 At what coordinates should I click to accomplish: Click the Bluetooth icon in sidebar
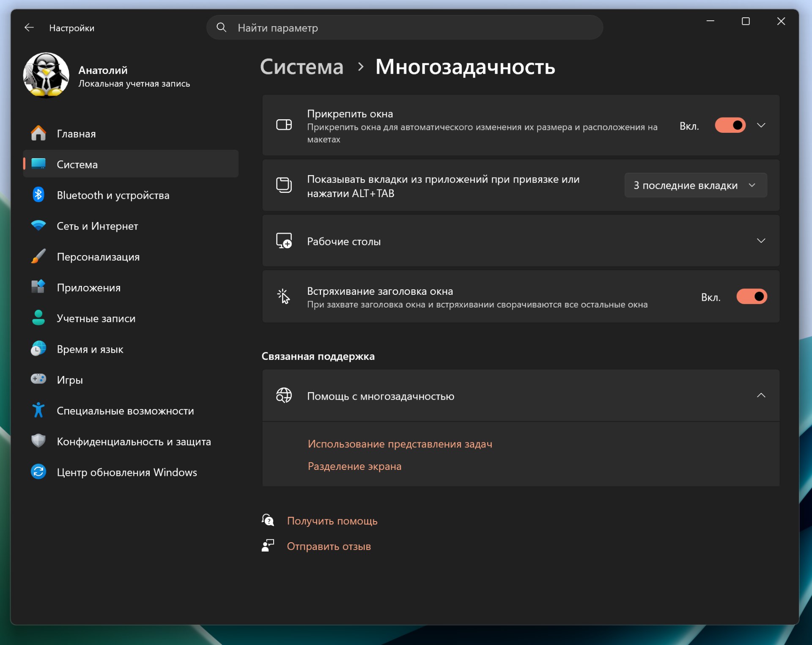[38, 195]
